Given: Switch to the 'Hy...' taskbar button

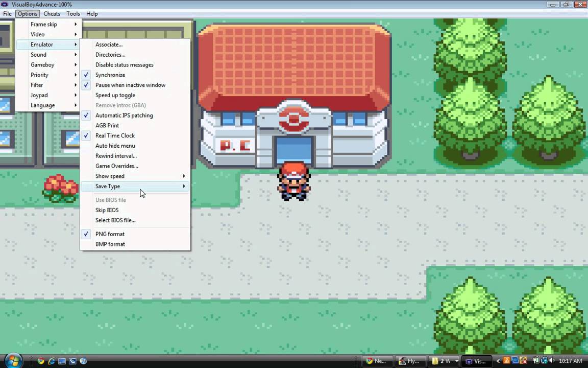Looking at the screenshot, I should pyautogui.click(x=410, y=361).
